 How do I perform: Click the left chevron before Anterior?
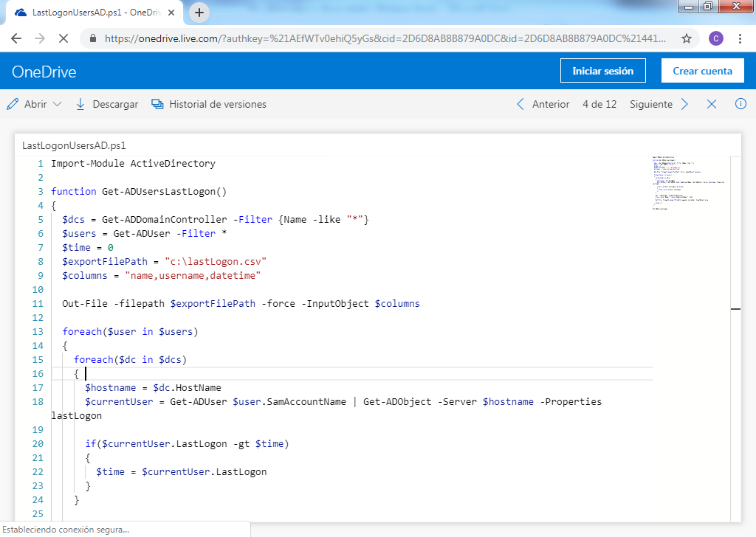coord(520,104)
